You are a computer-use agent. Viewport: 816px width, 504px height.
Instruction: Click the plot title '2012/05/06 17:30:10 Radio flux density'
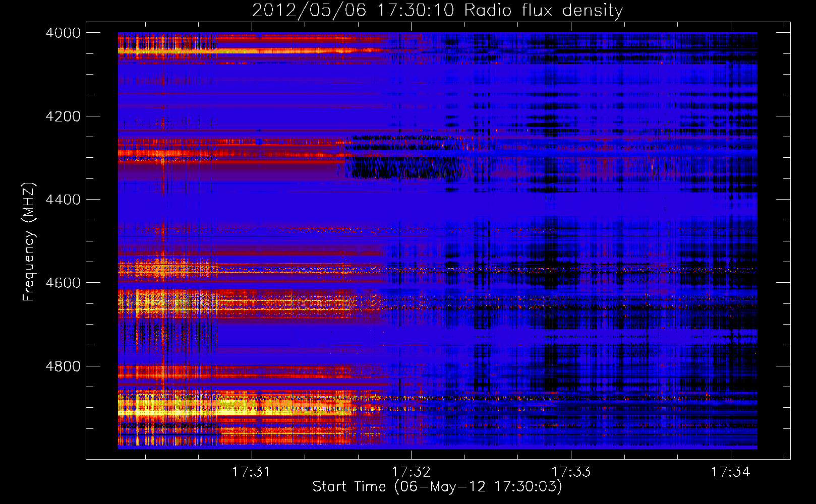tap(437, 10)
